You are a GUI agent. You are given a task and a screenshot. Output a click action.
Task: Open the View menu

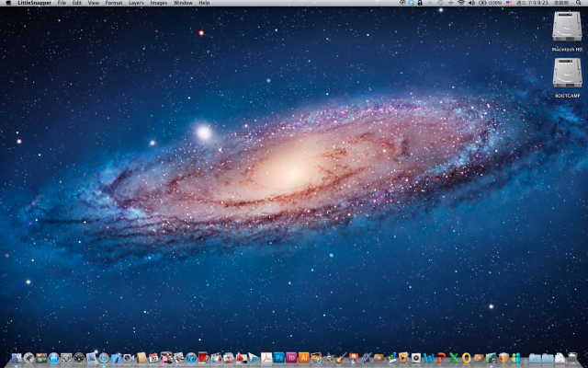coord(94,3)
